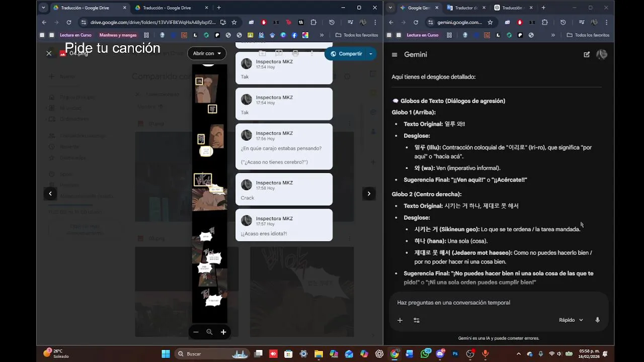The width and height of the screenshot is (644, 362).
Task: Expand hidden bookmarks chevron in Drive window
Action: point(321,35)
